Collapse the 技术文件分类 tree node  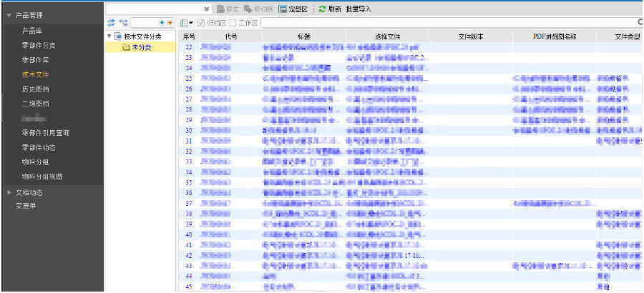tap(109, 36)
